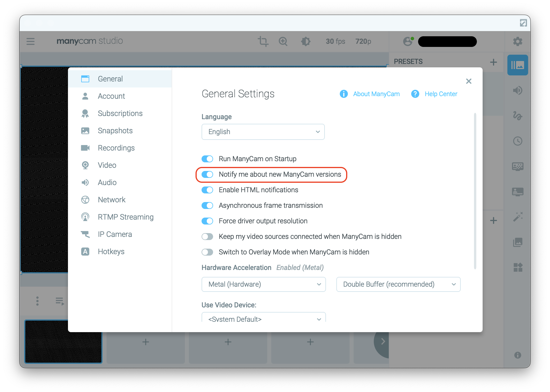Image resolution: width=550 pixels, height=392 pixels.
Task: Open the System Default video device dropdown
Action: (x=264, y=317)
